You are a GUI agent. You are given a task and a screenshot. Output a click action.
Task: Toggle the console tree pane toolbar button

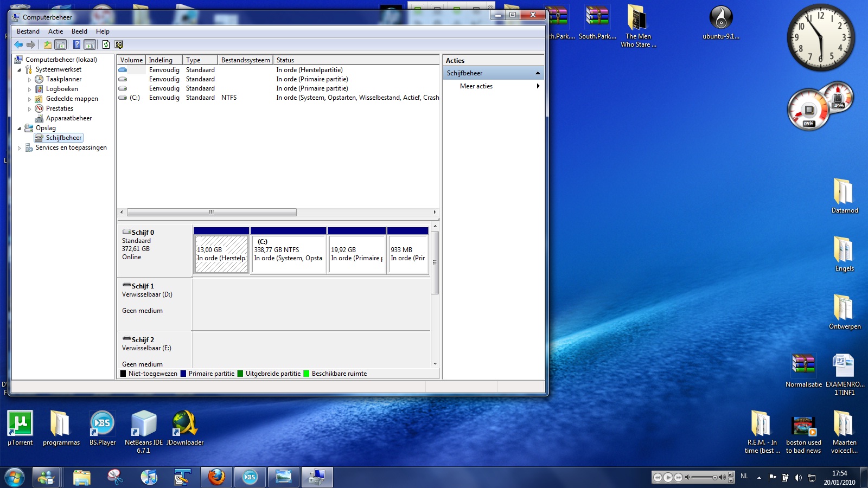(61, 44)
